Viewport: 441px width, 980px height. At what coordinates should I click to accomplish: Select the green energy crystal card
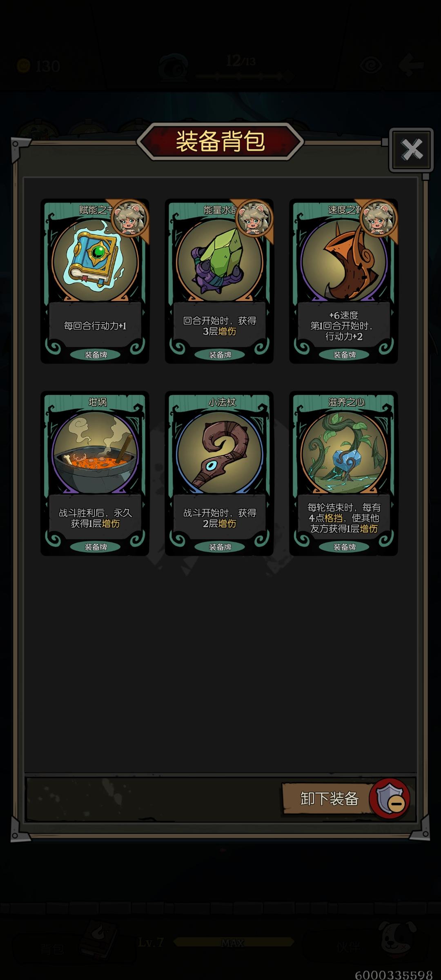coord(219,281)
